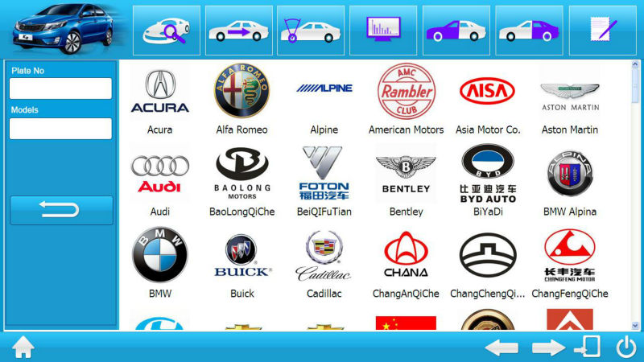
Task: Open the vehicle search magnifier icon
Action: pos(167,31)
